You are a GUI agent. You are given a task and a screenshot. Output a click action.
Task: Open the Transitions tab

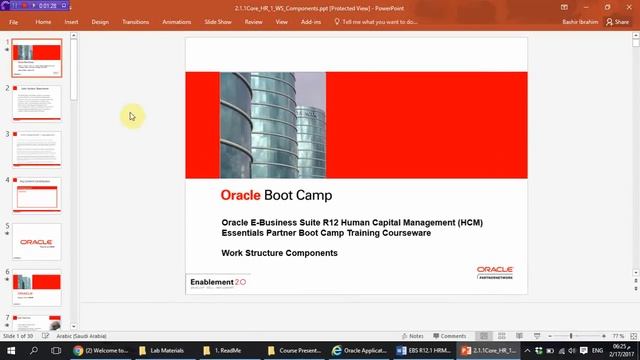tap(136, 22)
